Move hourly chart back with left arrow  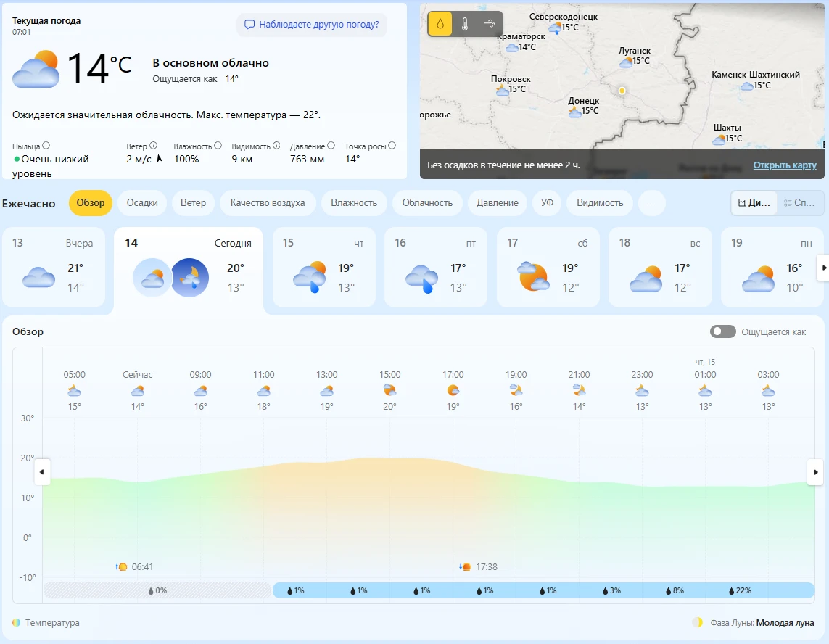pos(42,472)
